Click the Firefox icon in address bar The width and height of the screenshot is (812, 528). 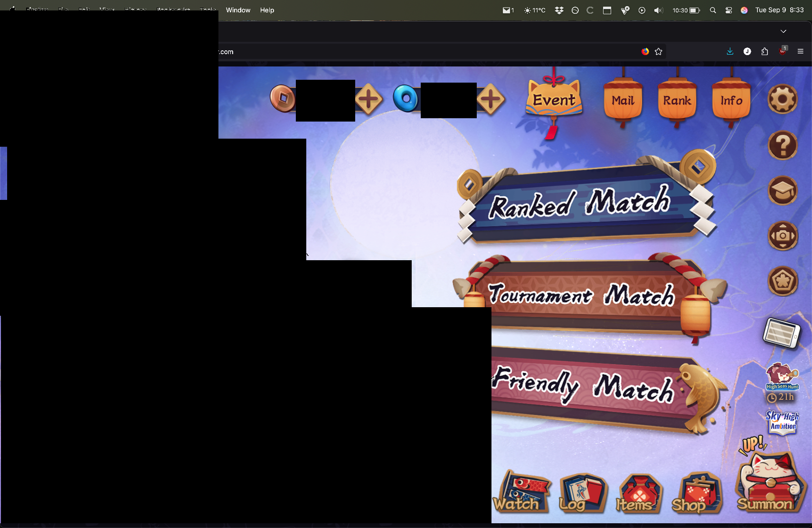[x=645, y=52]
